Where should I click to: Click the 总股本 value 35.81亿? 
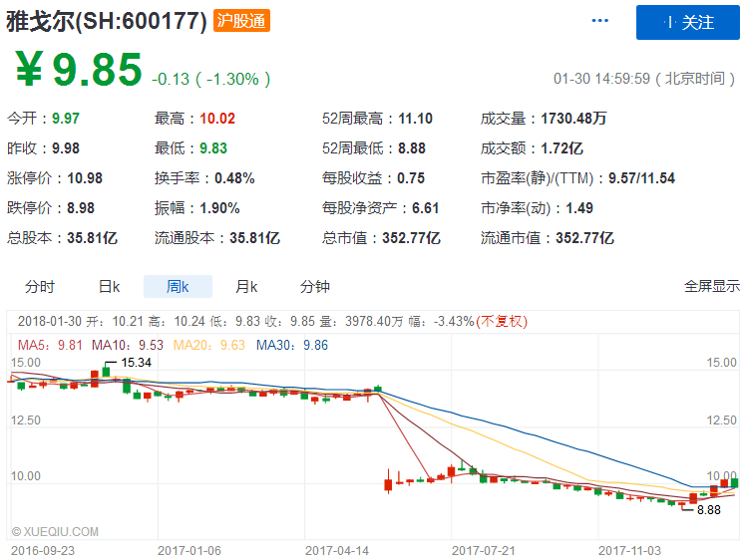pyautogui.click(x=92, y=238)
